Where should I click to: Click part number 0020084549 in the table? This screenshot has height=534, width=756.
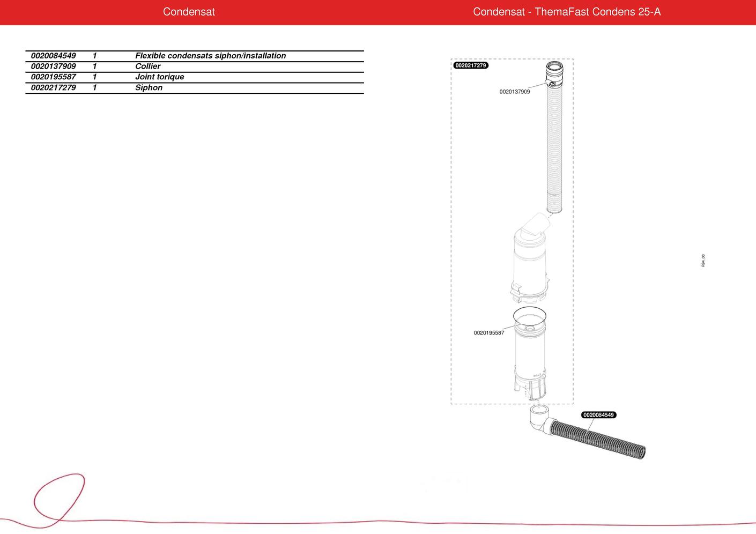click(x=54, y=56)
